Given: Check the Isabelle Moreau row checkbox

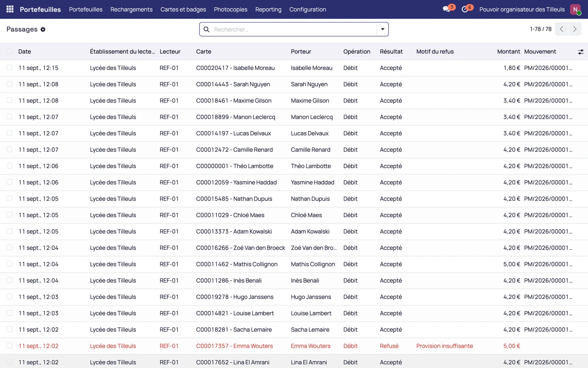Looking at the screenshot, I should click(10, 68).
